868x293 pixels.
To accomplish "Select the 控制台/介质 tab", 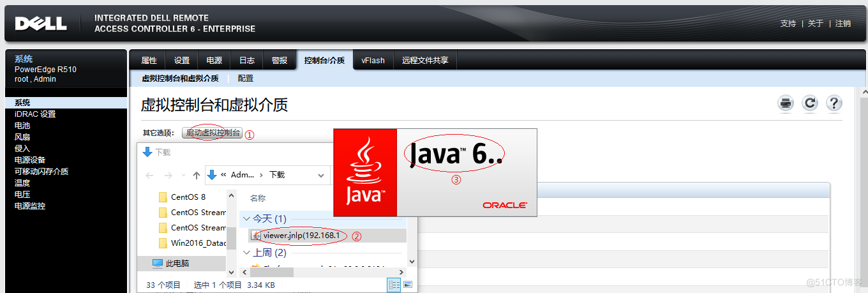I will click(324, 61).
